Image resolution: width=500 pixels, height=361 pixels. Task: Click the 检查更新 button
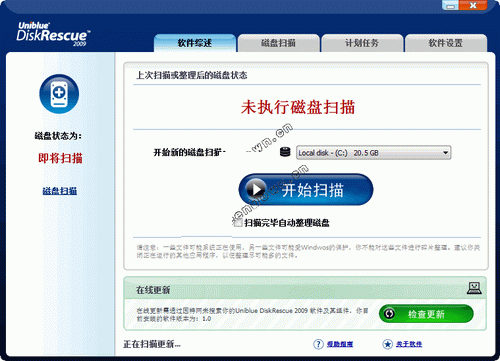[x=426, y=314]
